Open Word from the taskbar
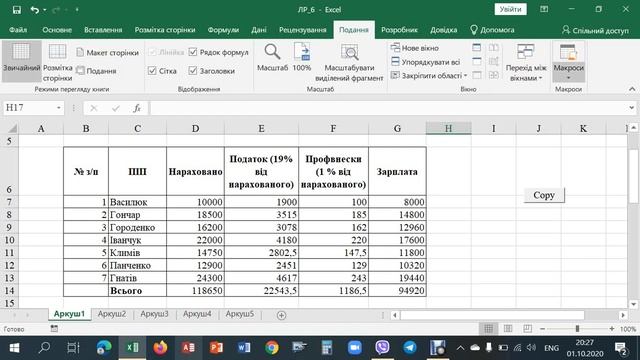This screenshot has height=360, width=640. pos(244,348)
